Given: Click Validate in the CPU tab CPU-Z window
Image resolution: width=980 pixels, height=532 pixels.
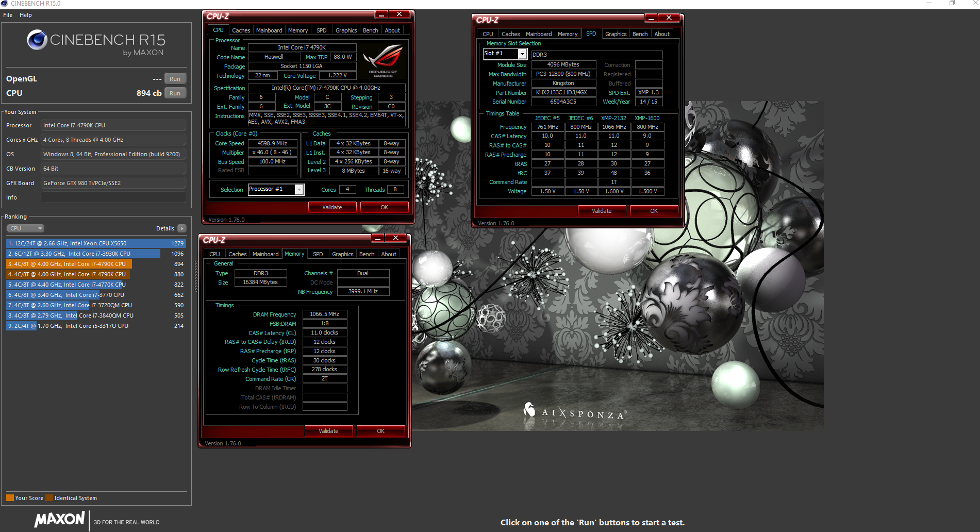Looking at the screenshot, I should 332,207.
